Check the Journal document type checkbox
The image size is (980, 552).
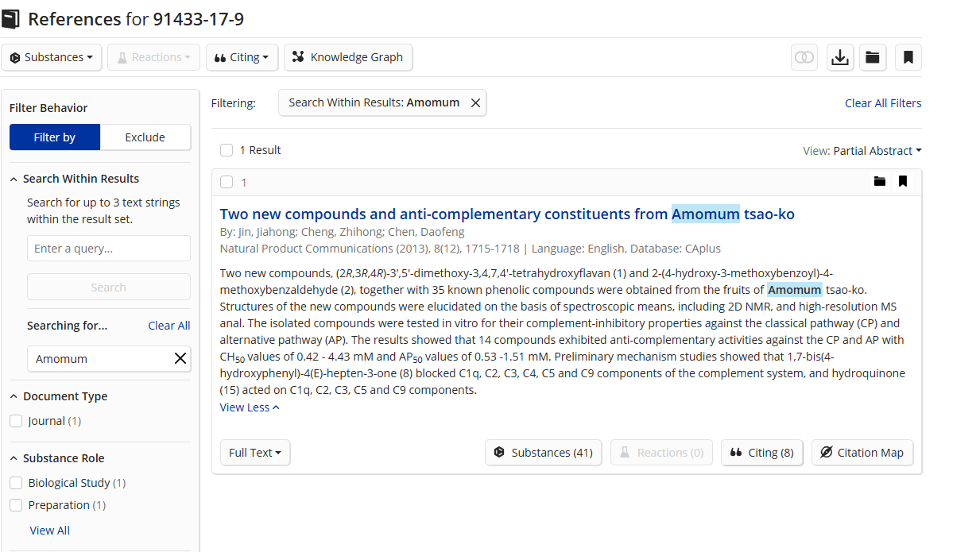tap(16, 421)
